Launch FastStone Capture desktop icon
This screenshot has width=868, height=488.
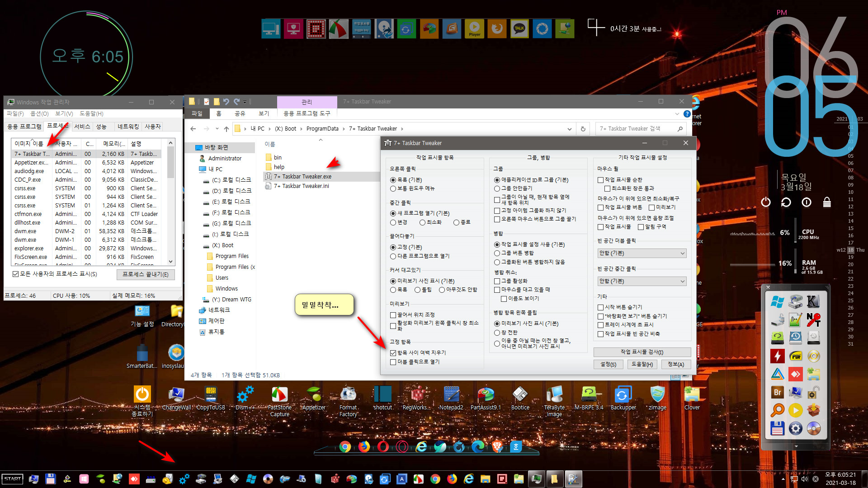click(279, 401)
